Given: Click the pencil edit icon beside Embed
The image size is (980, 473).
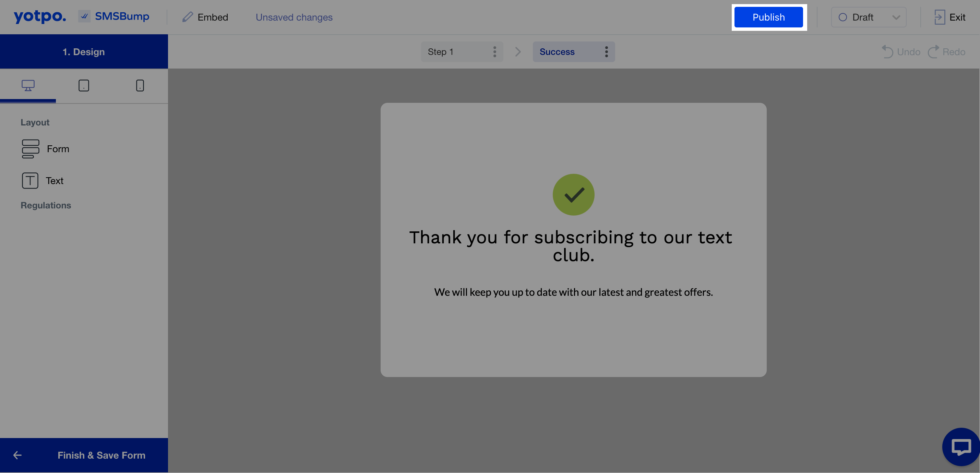Looking at the screenshot, I should [188, 17].
